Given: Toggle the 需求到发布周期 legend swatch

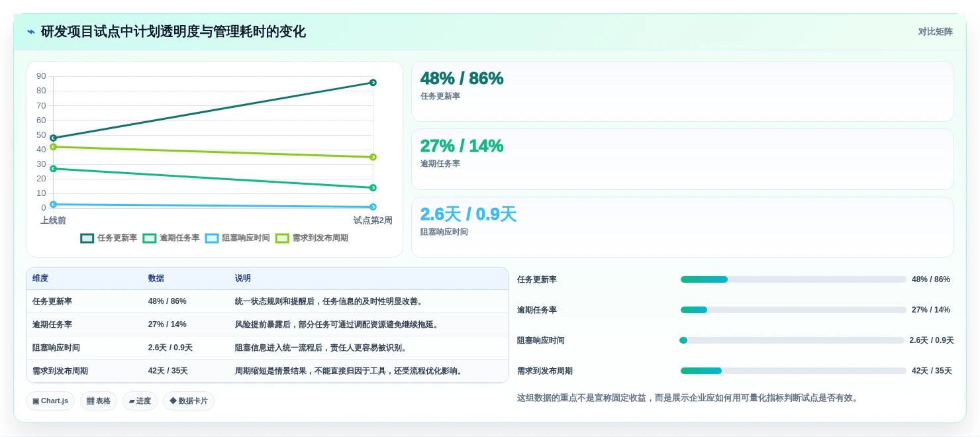Looking at the screenshot, I should (282, 238).
